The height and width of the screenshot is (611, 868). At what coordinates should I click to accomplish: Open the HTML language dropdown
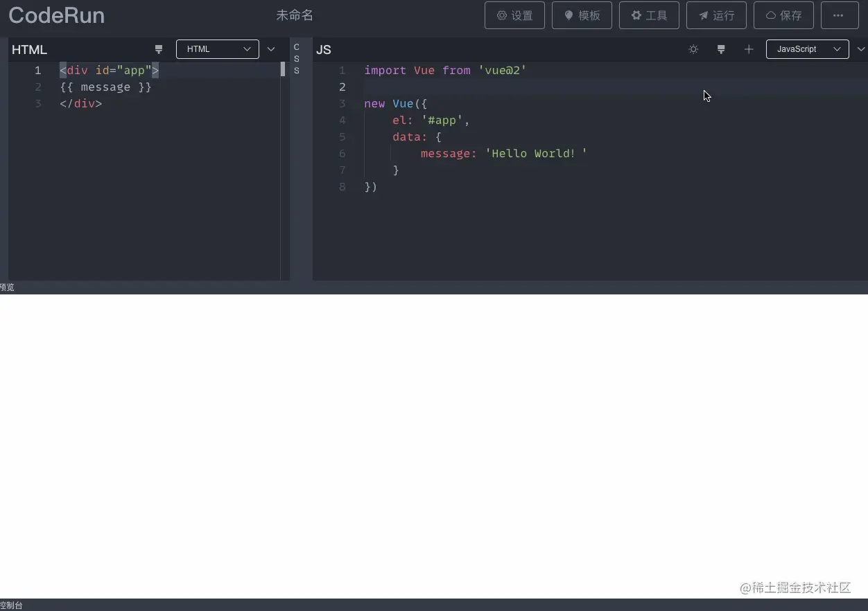[x=218, y=49]
